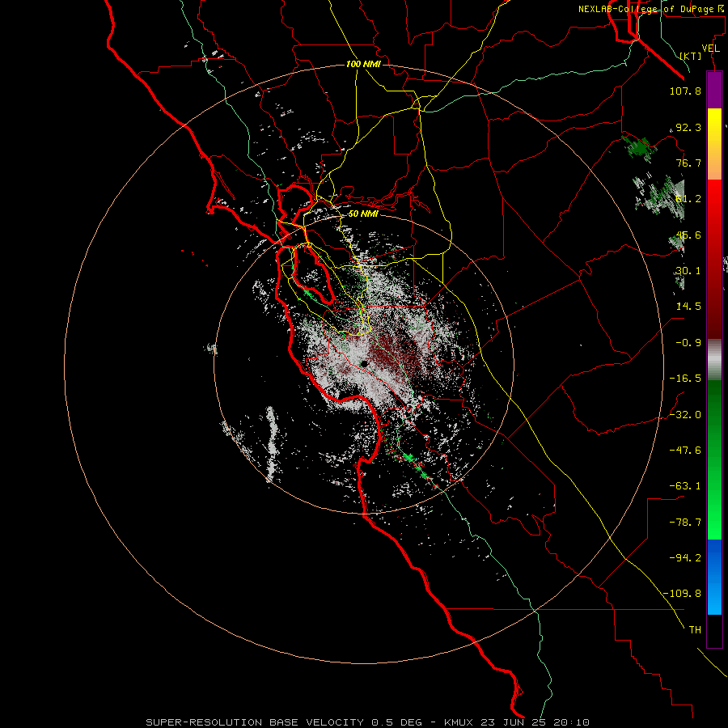Click the -0.9 legend value
Screen dimensions: 728x728
688,343
